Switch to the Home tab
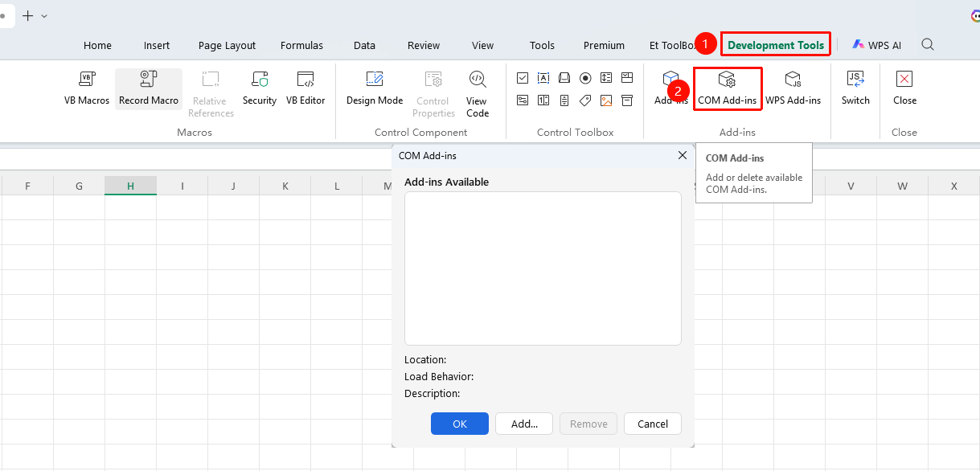The image size is (980, 471). click(x=97, y=45)
